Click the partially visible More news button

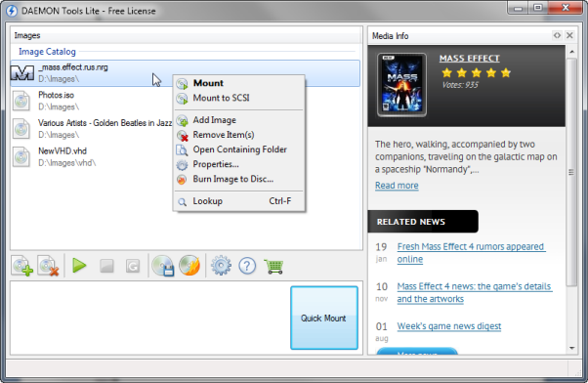pyautogui.click(x=417, y=352)
